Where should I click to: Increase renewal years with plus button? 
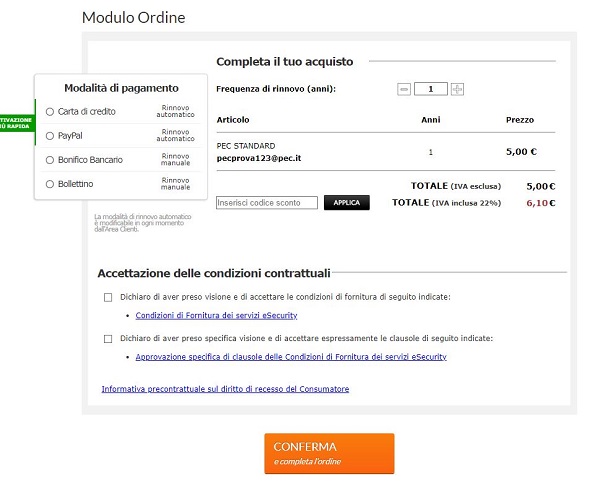457,89
